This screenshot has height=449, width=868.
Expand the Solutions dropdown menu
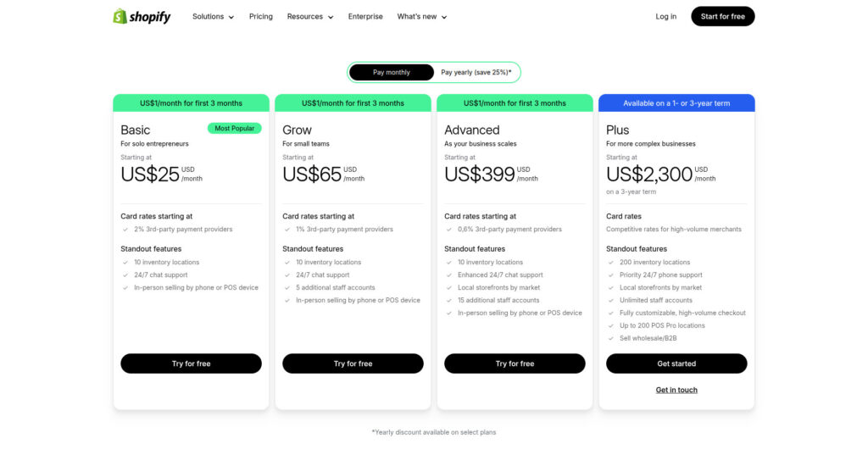point(213,16)
